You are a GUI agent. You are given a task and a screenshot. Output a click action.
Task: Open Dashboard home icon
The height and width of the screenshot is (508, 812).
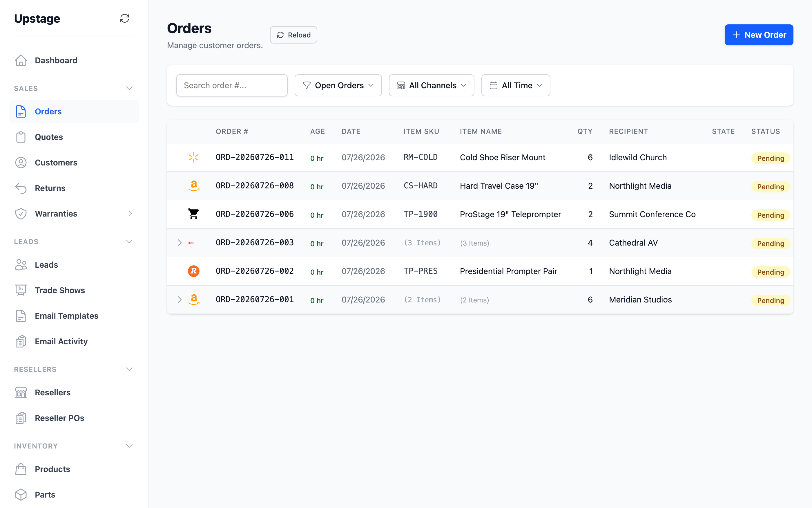(21, 60)
